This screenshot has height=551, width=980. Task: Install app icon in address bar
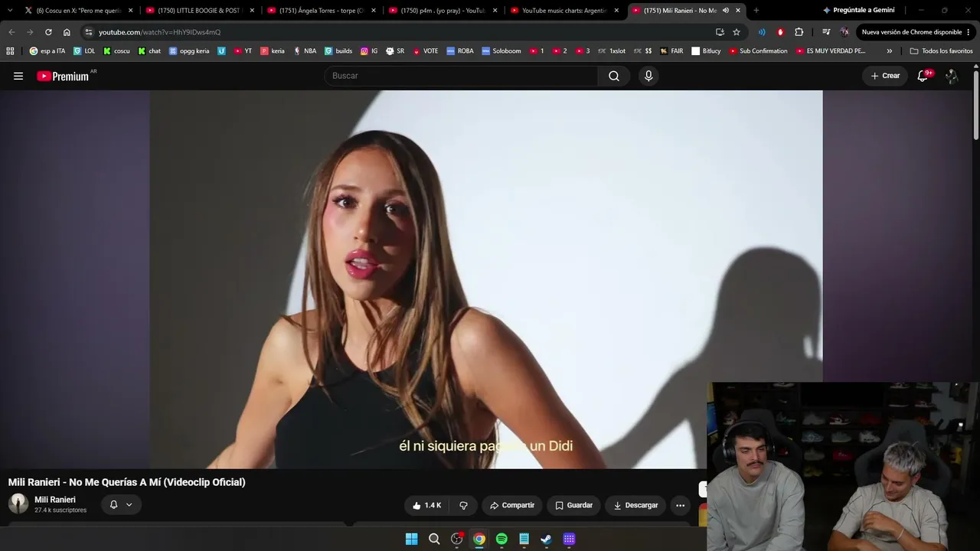pos(720,32)
